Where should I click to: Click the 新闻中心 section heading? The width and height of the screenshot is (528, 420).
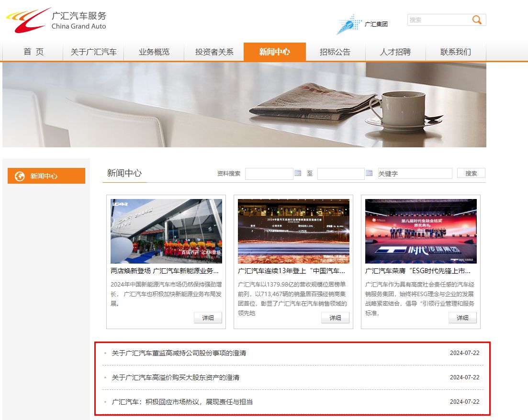point(124,173)
